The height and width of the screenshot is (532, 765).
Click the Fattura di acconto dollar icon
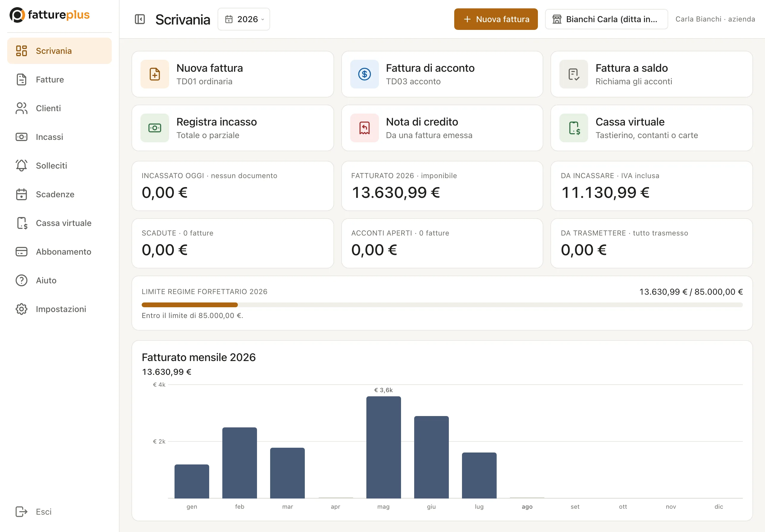coord(365,74)
